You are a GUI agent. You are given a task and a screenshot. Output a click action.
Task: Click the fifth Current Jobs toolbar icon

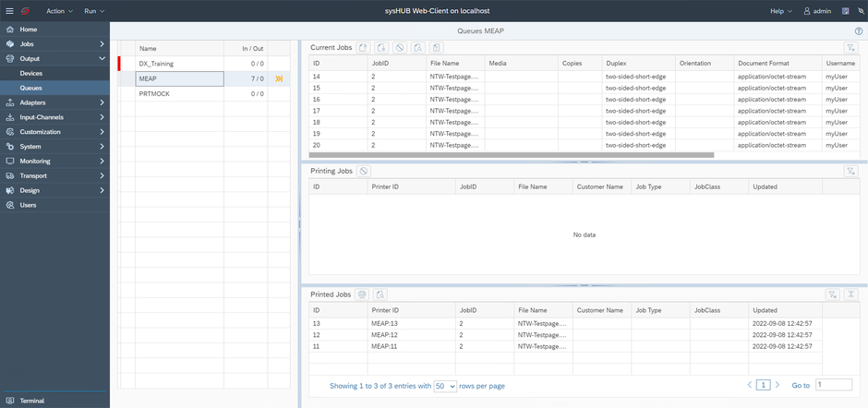click(x=436, y=48)
